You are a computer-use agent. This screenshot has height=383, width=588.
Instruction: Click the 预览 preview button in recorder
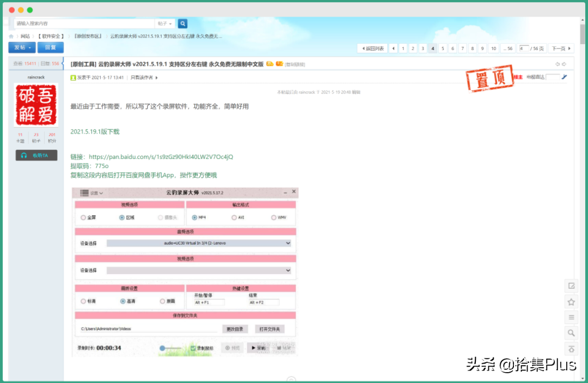click(x=232, y=348)
